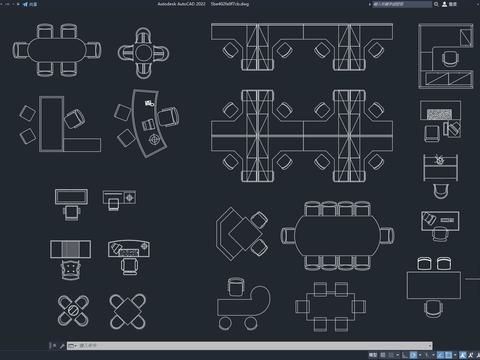Toggle polar tracking in status bar
Viewport: 480px width, 360px height.
[413, 355]
